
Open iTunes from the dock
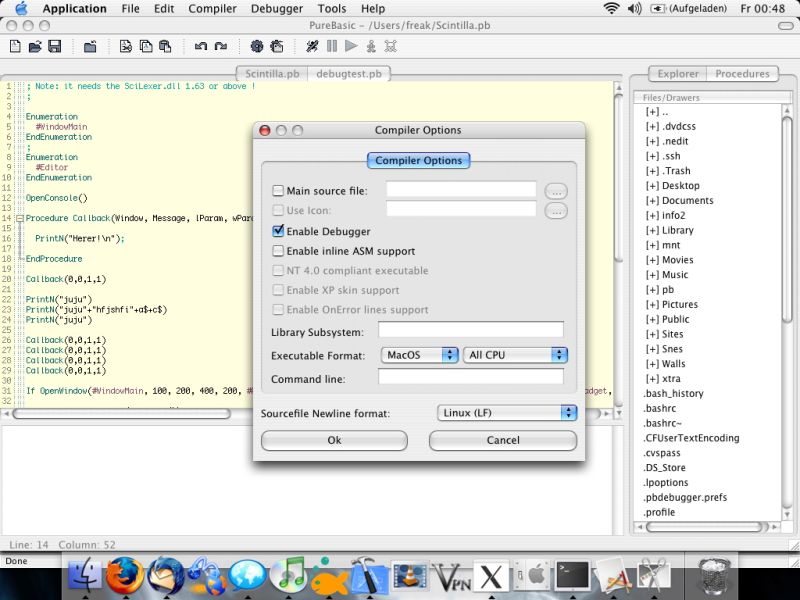[x=289, y=576]
